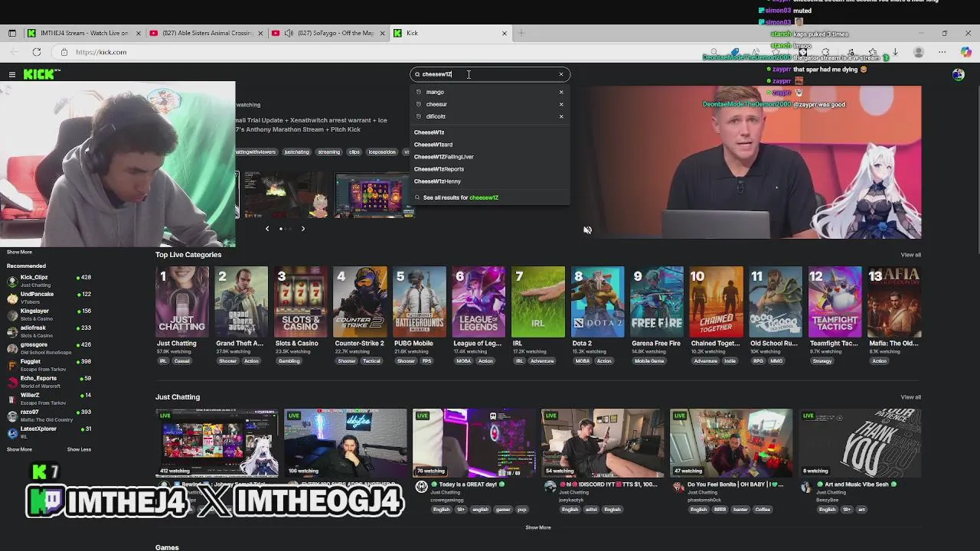The width and height of the screenshot is (980, 551).
Task: Switch to IMTHEJ4 Stream browser tab
Action: point(84,33)
